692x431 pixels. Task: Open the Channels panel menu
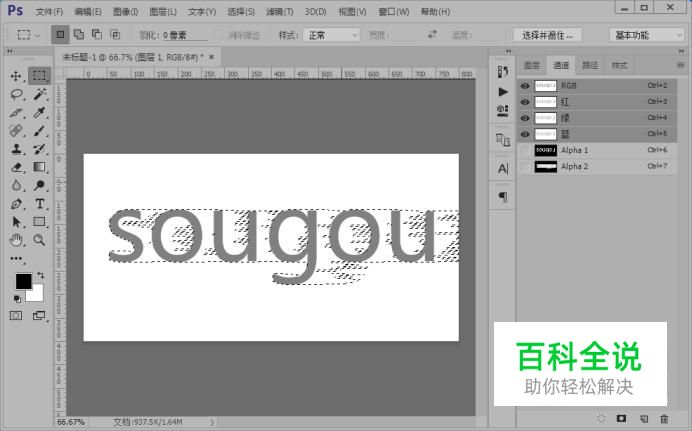(x=680, y=65)
